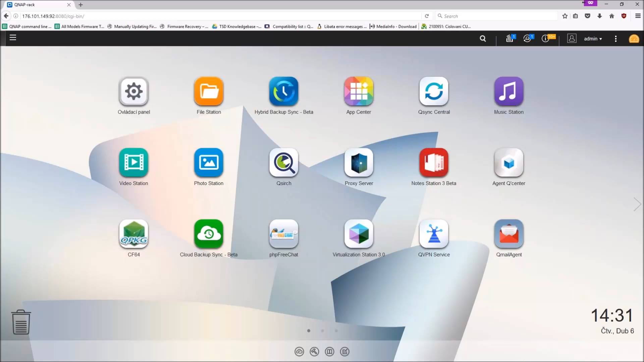Viewport: 644px width, 362px height.
Task: Click the browser Search box
Action: coord(496,16)
